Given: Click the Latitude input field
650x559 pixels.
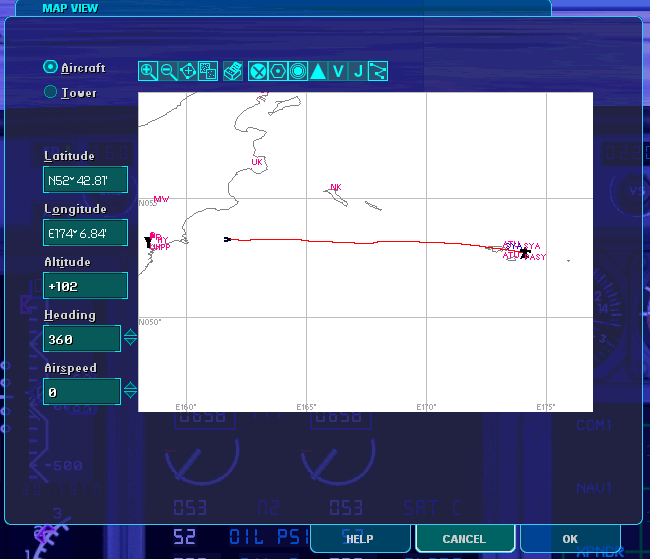Looking at the screenshot, I should point(85,180).
